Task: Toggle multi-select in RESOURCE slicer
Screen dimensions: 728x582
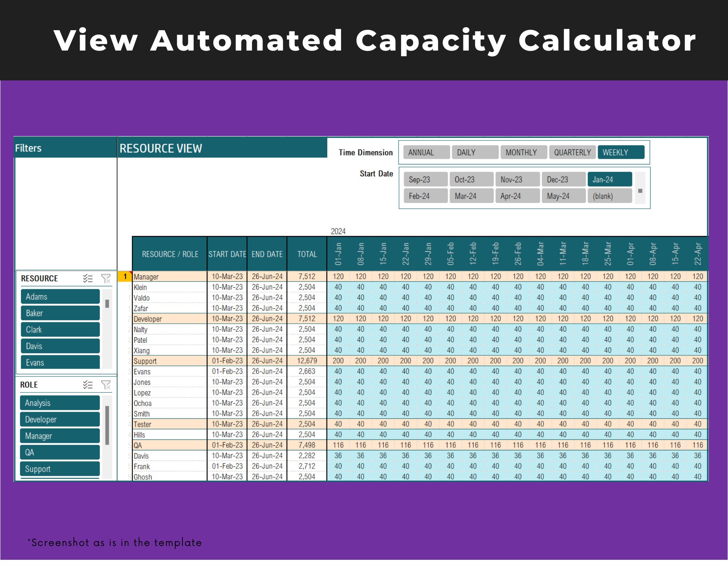Action: coord(88,279)
